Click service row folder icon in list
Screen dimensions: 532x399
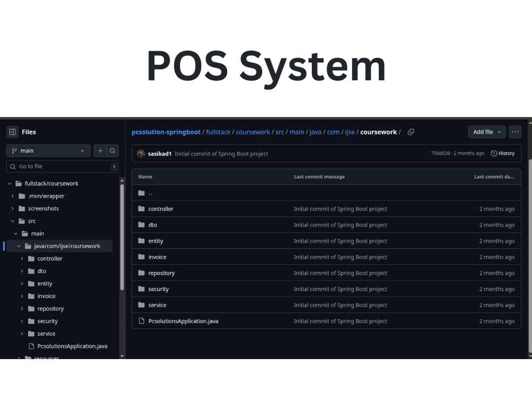tap(142, 305)
